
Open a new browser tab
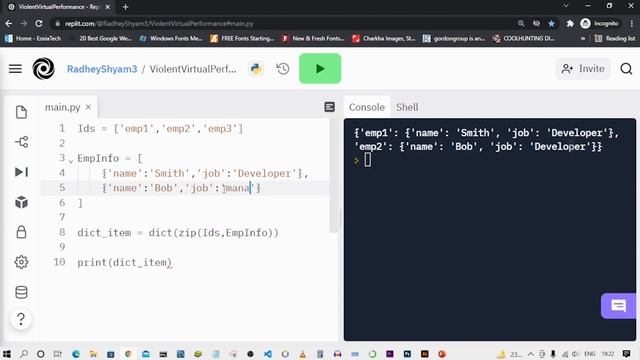pos(125,7)
